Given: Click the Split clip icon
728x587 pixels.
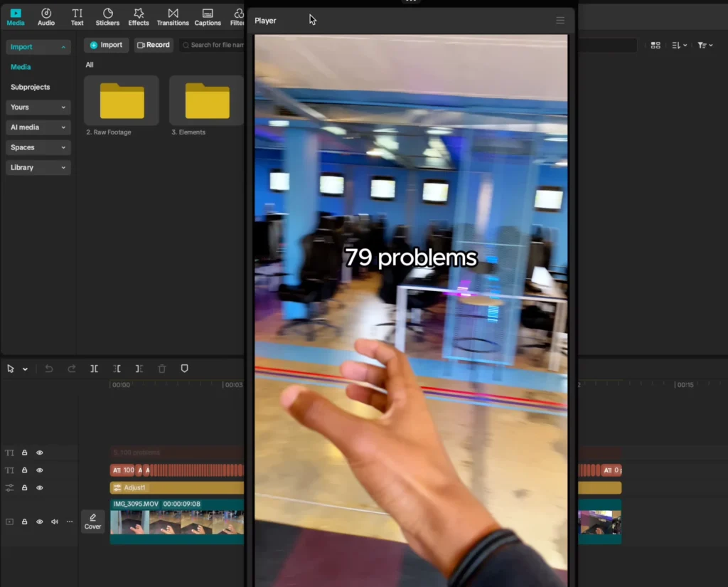Looking at the screenshot, I should click(x=95, y=369).
